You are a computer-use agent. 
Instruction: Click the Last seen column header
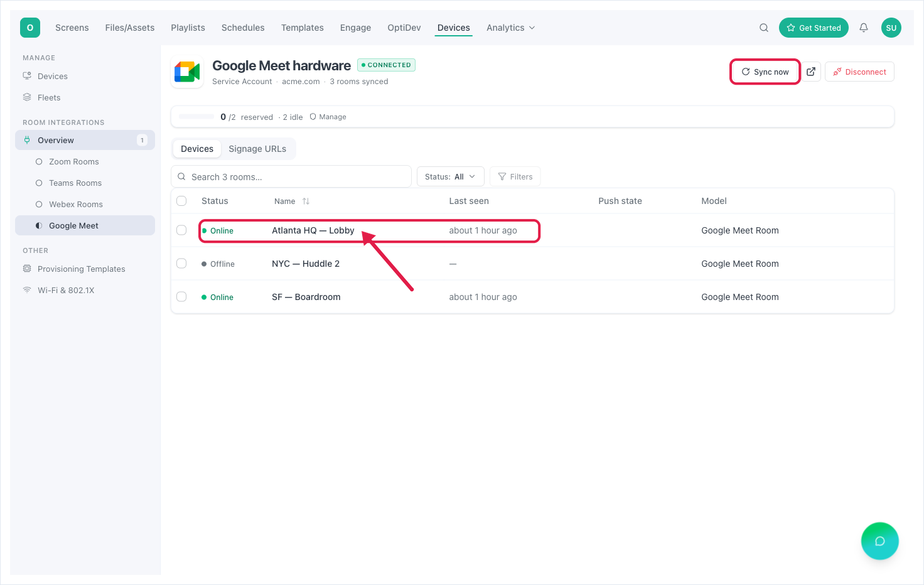(x=469, y=201)
